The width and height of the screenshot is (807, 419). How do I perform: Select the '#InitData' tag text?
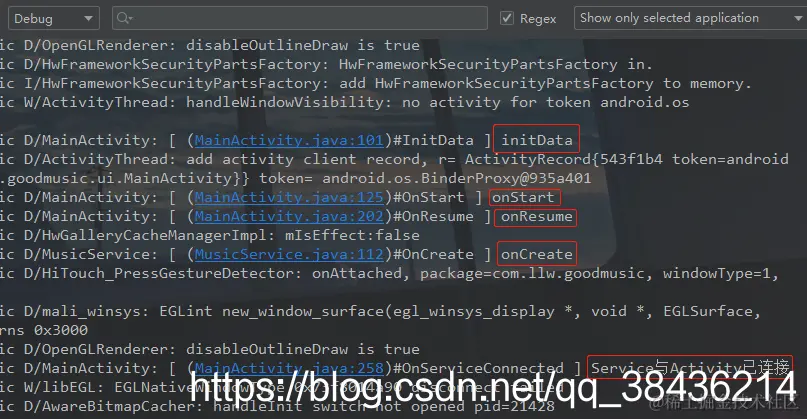click(433, 140)
